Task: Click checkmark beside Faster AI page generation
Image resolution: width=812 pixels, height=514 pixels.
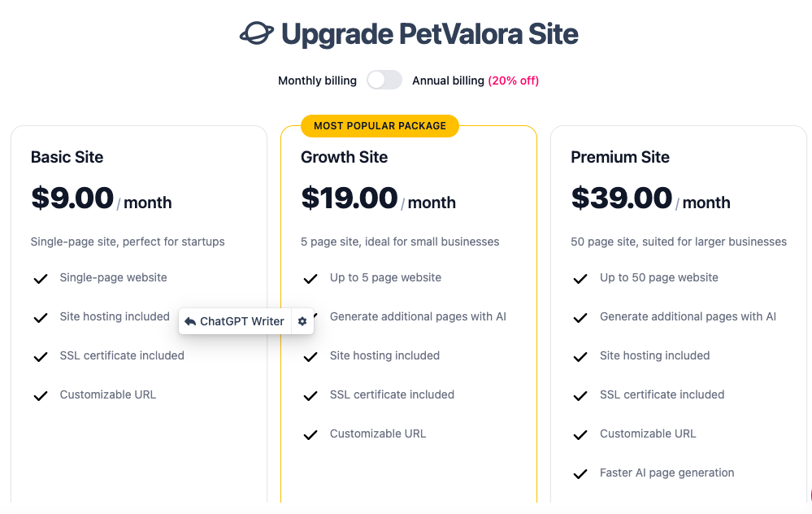Action: 580,474
